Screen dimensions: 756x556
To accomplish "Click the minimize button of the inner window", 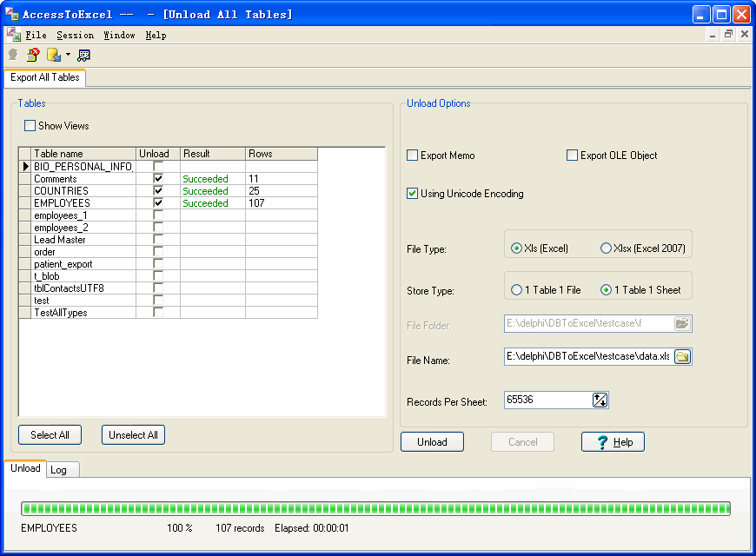I will point(713,35).
